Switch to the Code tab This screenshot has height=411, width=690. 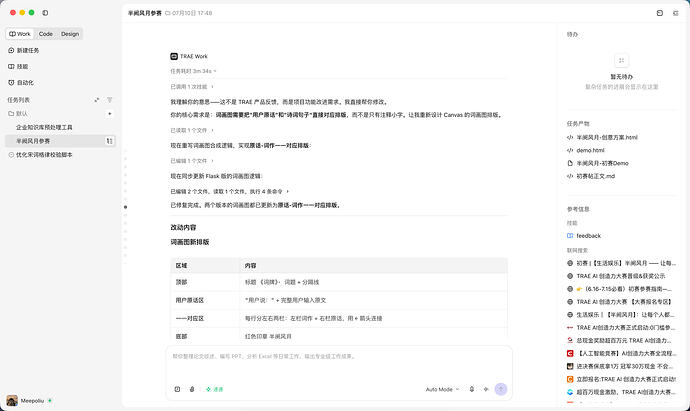45,34
